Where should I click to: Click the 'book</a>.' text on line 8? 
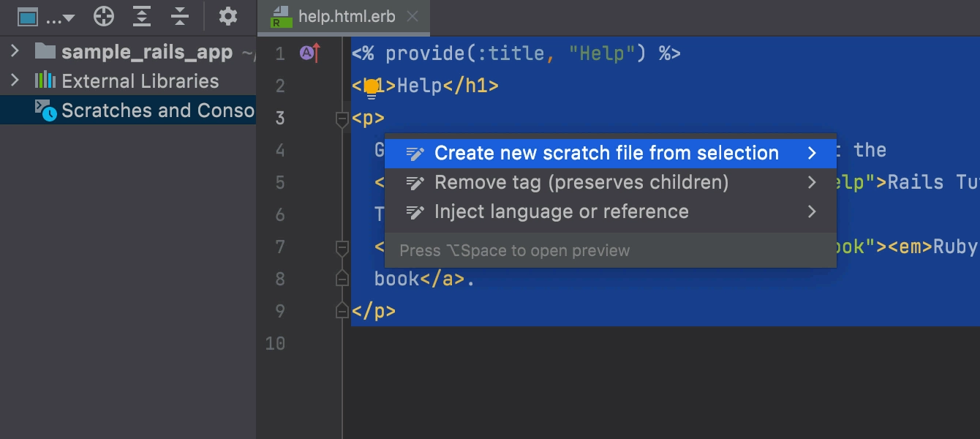pos(425,279)
